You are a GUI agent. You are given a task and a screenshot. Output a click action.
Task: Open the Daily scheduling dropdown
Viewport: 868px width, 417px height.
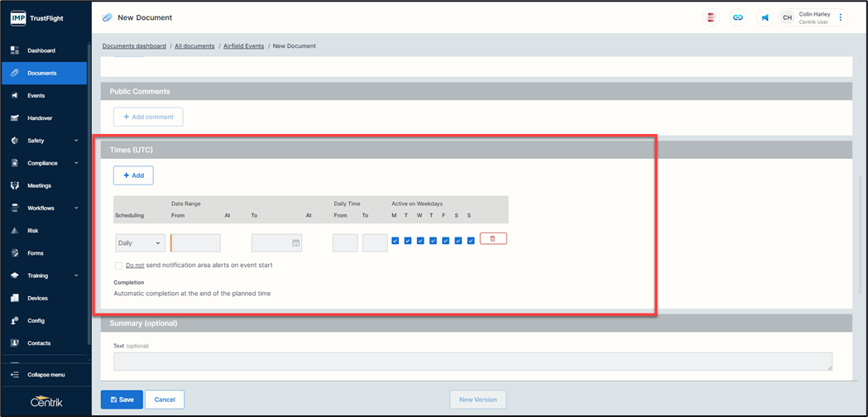pyautogui.click(x=139, y=243)
